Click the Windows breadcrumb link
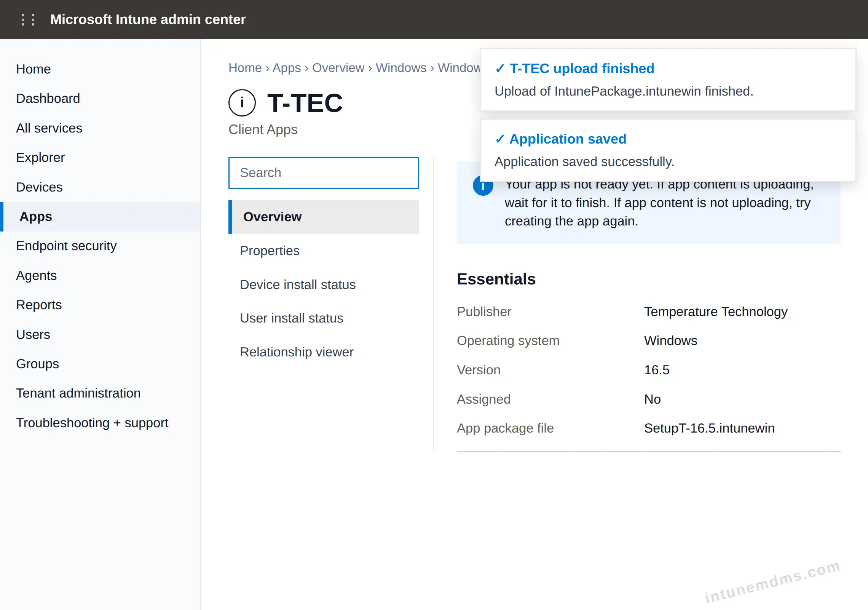 401,68
